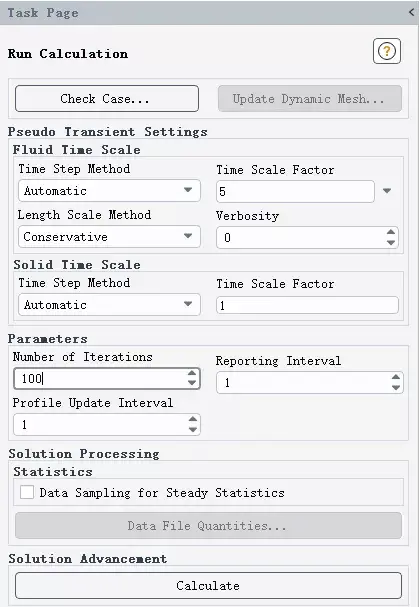Open Length Scale Method Conservative dropdown
Viewport: 420px width, 607px height.
(109, 237)
